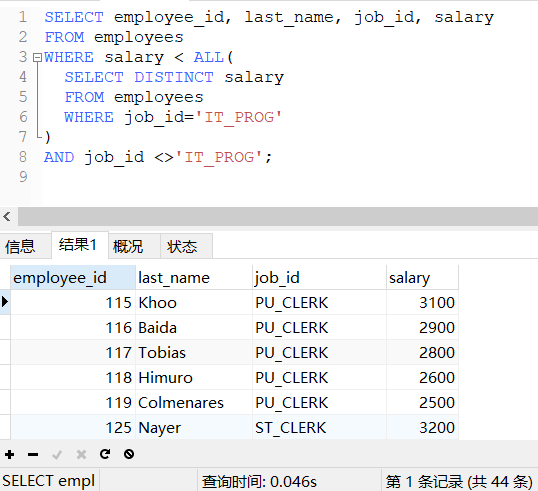
Task: Apply changes using the checkmark icon
Action: [57, 455]
